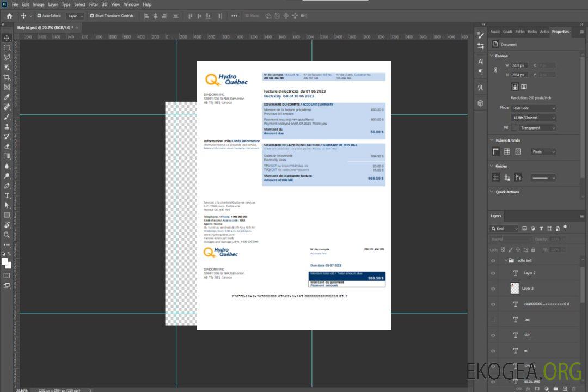The width and height of the screenshot is (588, 392).
Task: Click the trash icon to delete layer
Action: coord(573,389)
